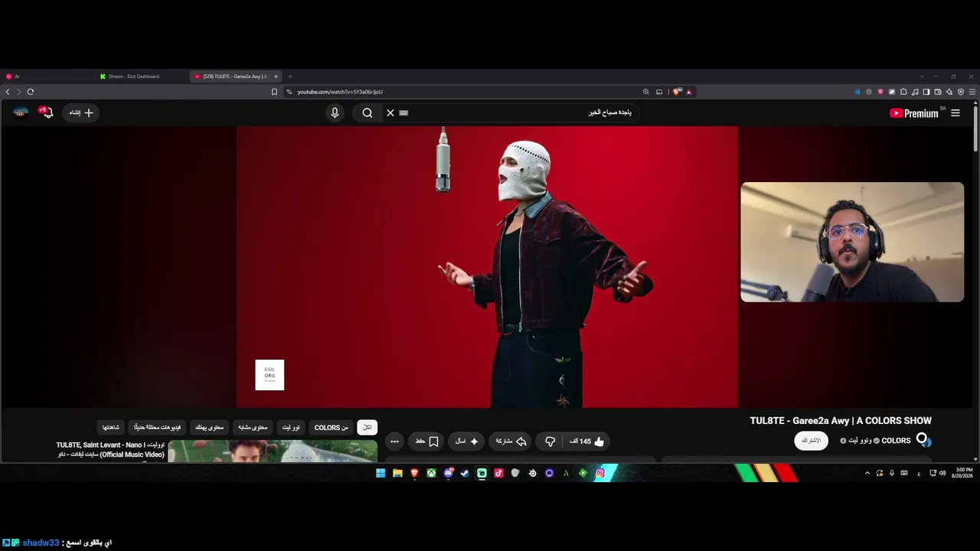Open the Xbox app on the taskbar

point(431,474)
